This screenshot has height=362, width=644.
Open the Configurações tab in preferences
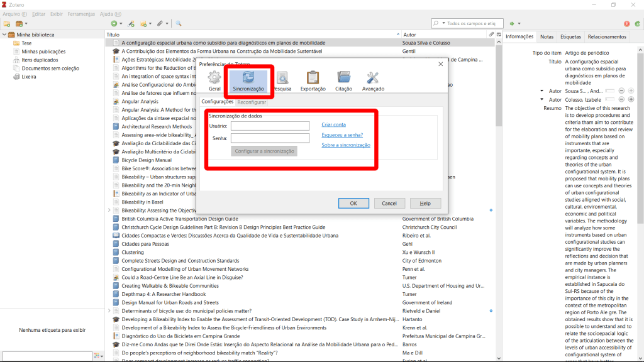217,102
